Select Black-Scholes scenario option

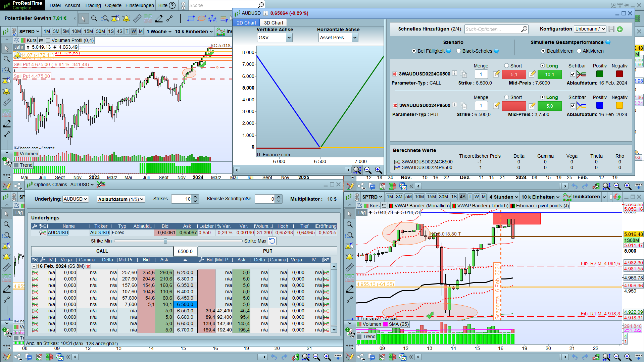point(458,51)
